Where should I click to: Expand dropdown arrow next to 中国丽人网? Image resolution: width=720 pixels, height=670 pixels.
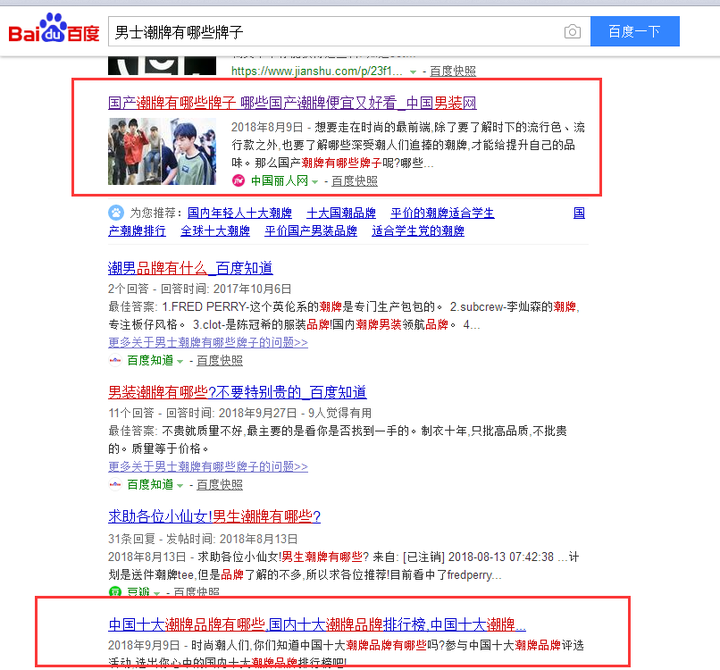(315, 182)
